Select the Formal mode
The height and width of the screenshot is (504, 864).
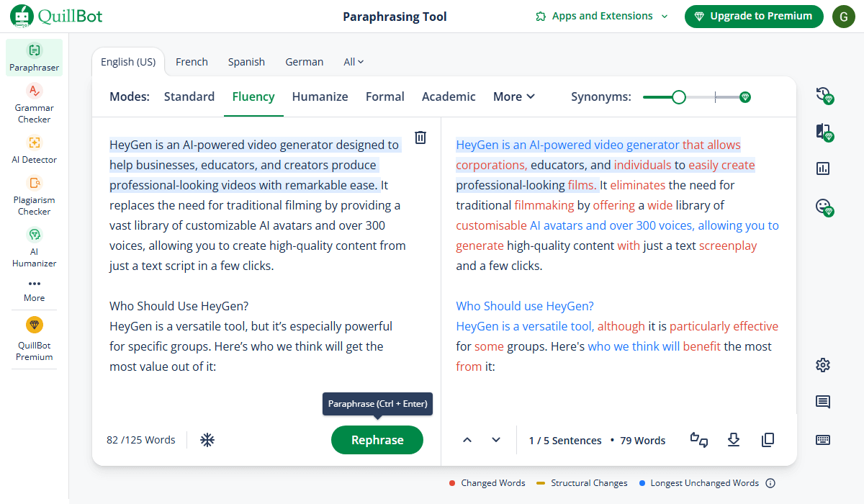point(385,96)
